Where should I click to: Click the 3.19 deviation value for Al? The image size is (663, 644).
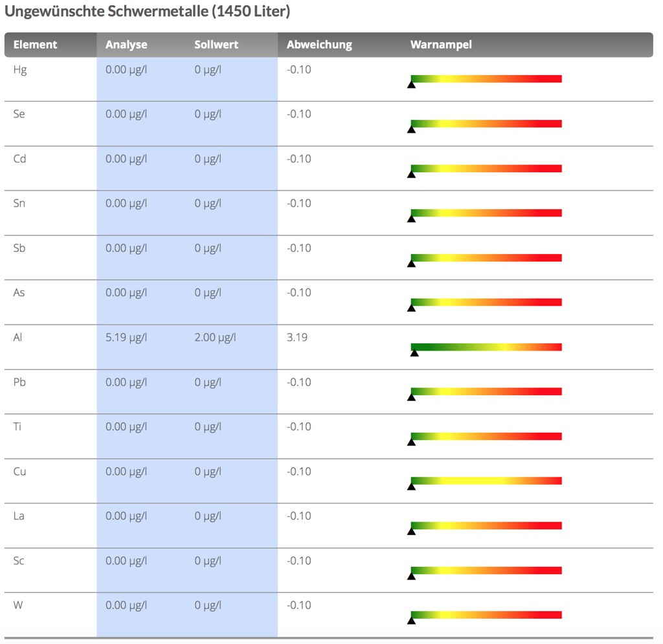tap(297, 338)
